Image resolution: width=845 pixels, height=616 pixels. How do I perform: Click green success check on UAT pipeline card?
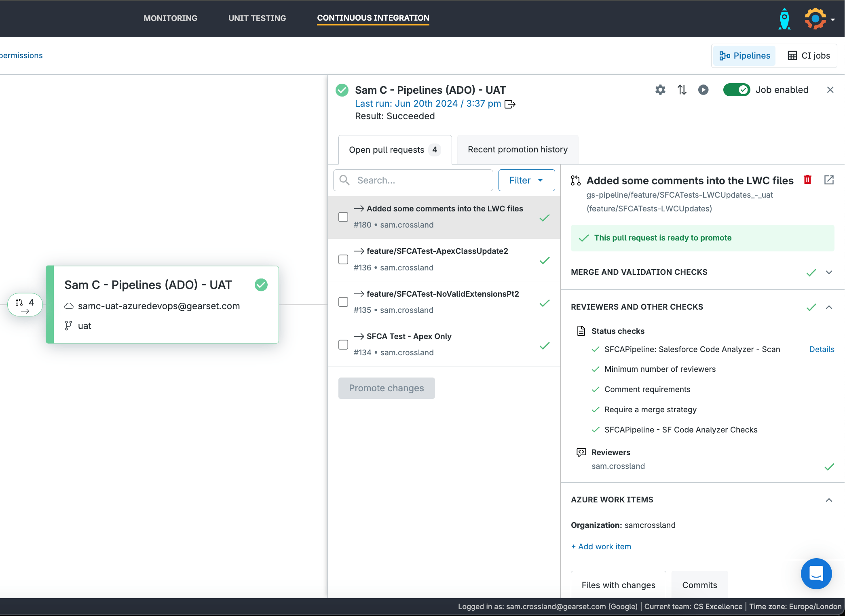(x=261, y=285)
